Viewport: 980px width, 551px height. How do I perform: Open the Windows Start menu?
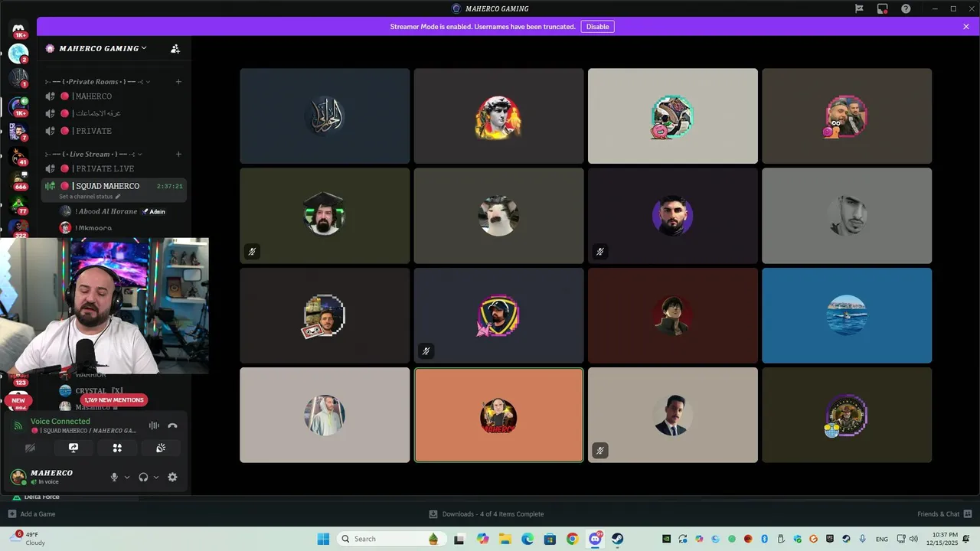(323, 539)
